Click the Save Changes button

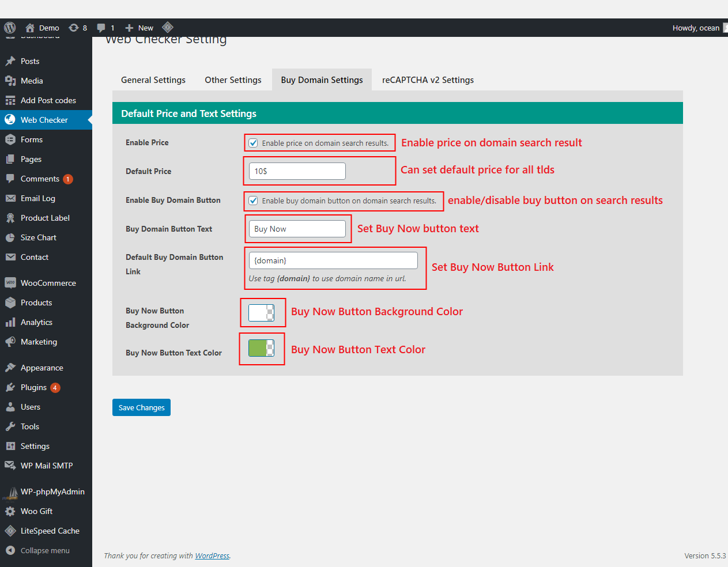(141, 407)
